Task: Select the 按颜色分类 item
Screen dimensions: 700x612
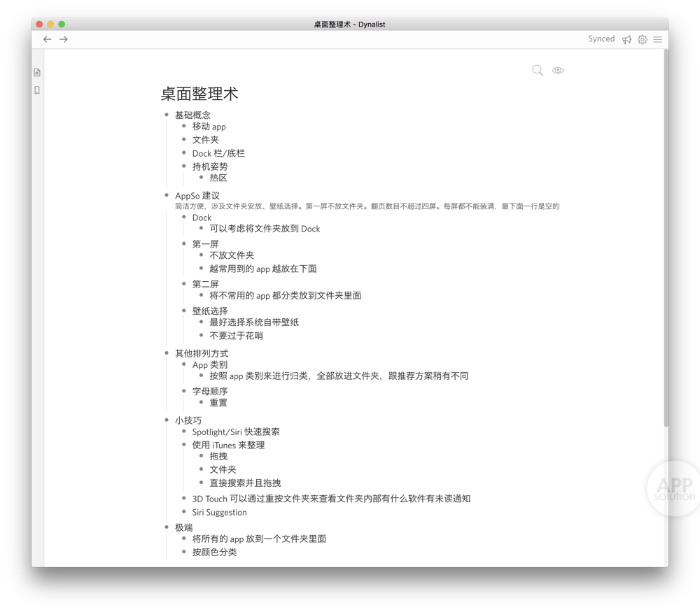Action: 214,552
